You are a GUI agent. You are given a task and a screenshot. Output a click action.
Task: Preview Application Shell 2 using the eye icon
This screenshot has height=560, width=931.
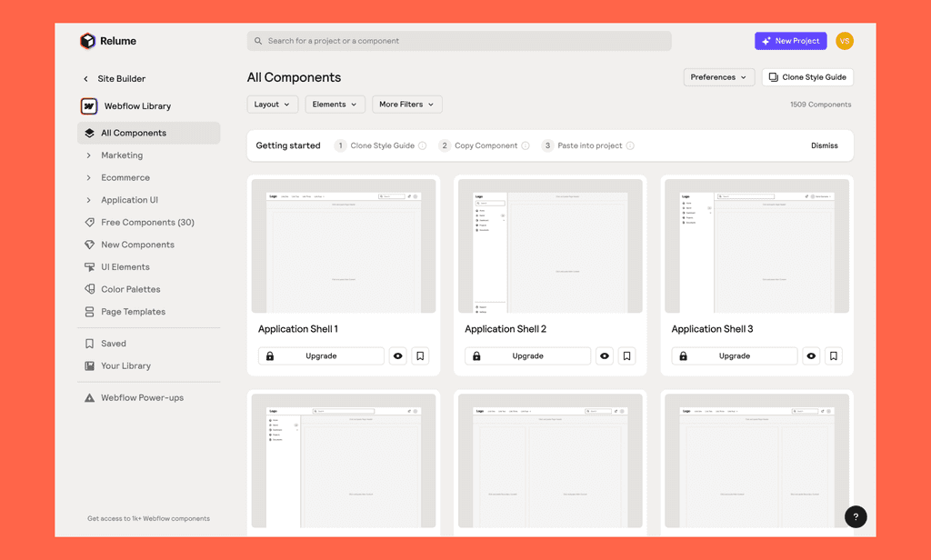point(604,355)
